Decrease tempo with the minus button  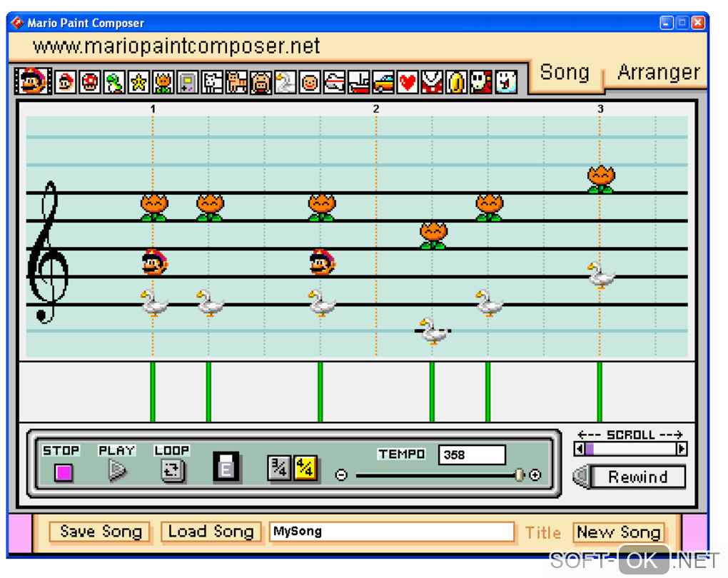pyautogui.click(x=341, y=475)
